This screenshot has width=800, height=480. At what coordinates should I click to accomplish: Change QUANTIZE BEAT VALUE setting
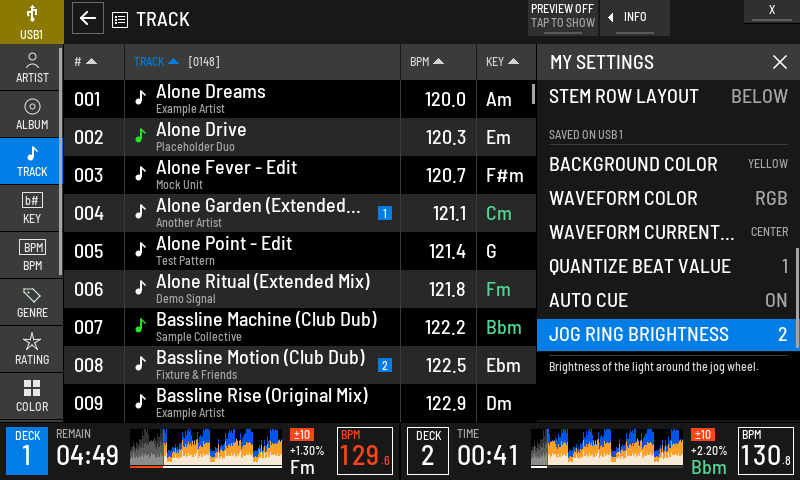tap(668, 266)
